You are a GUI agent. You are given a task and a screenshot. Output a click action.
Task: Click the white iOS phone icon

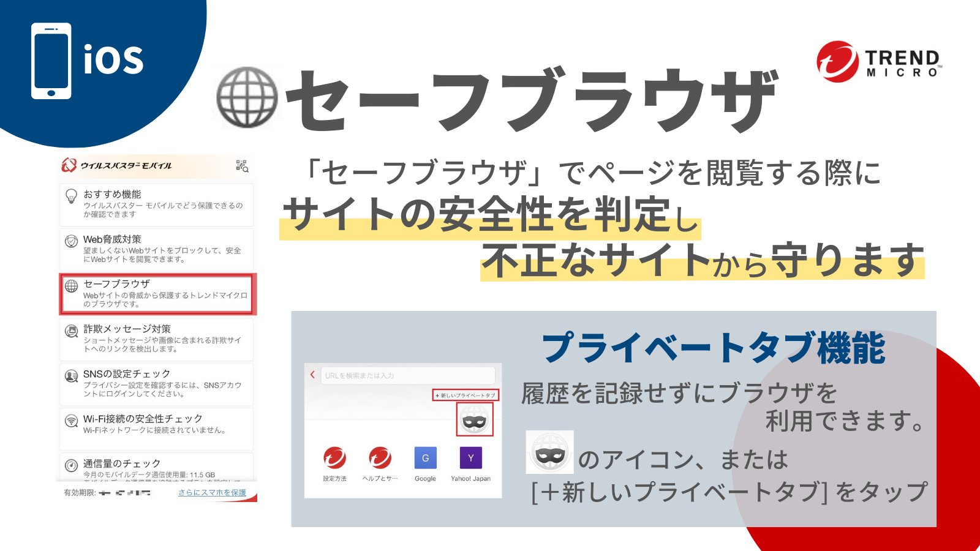pyautogui.click(x=51, y=61)
